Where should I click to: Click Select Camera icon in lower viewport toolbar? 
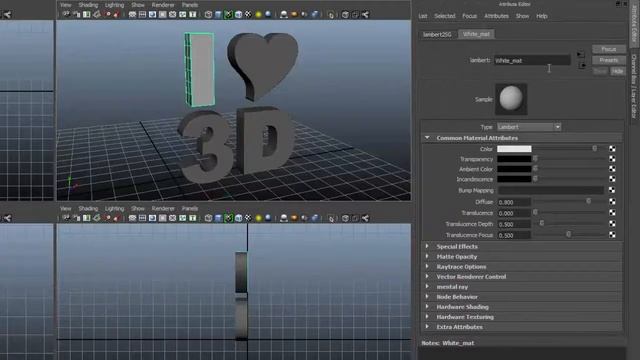point(66,218)
